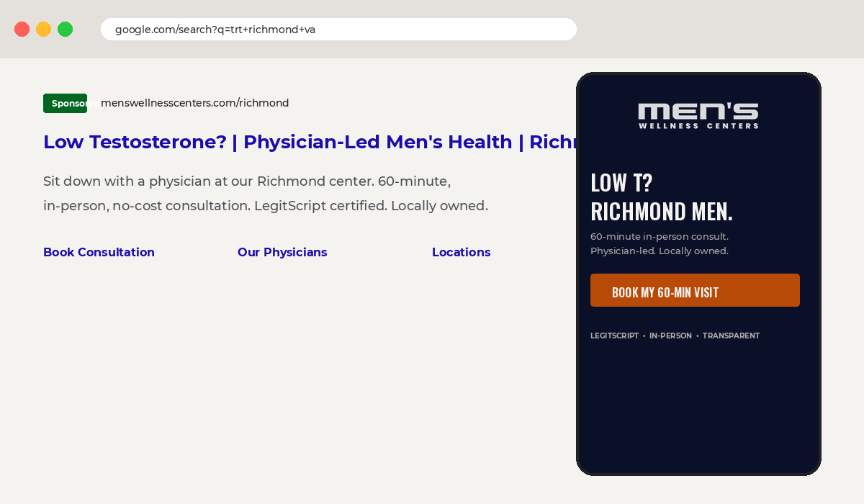The height and width of the screenshot is (504, 864).
Task: Click the TRANSPARENT label in the mobile ad
Action: coord(731,336)
